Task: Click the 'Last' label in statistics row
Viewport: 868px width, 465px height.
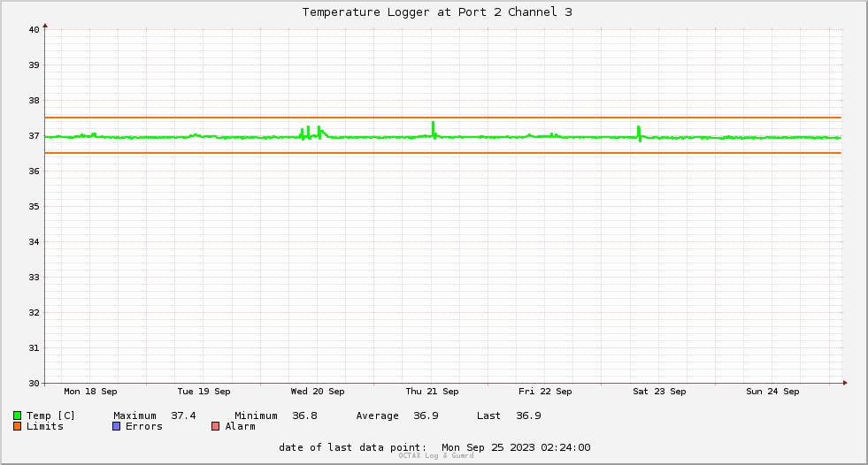Action: [x=488, y=415]
